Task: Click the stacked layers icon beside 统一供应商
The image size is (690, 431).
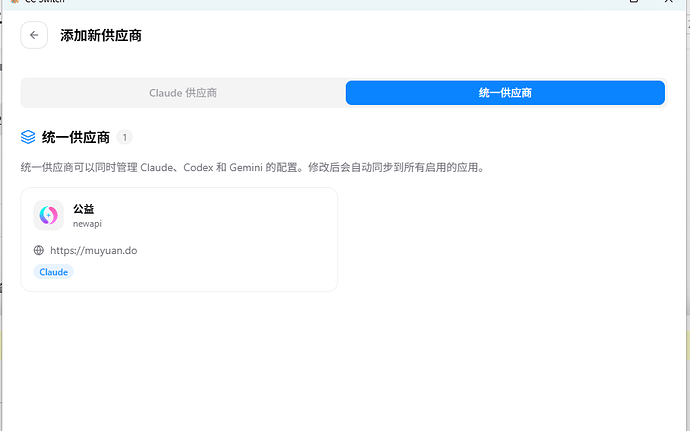Action: point(28,137)
